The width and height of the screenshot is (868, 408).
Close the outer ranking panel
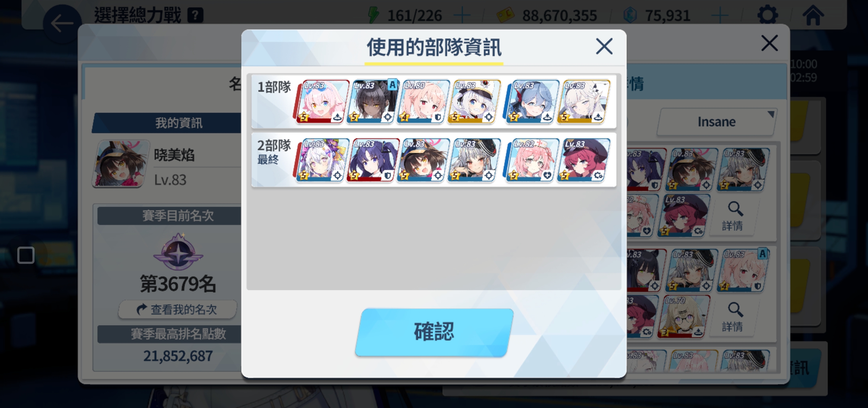[769, 43]
